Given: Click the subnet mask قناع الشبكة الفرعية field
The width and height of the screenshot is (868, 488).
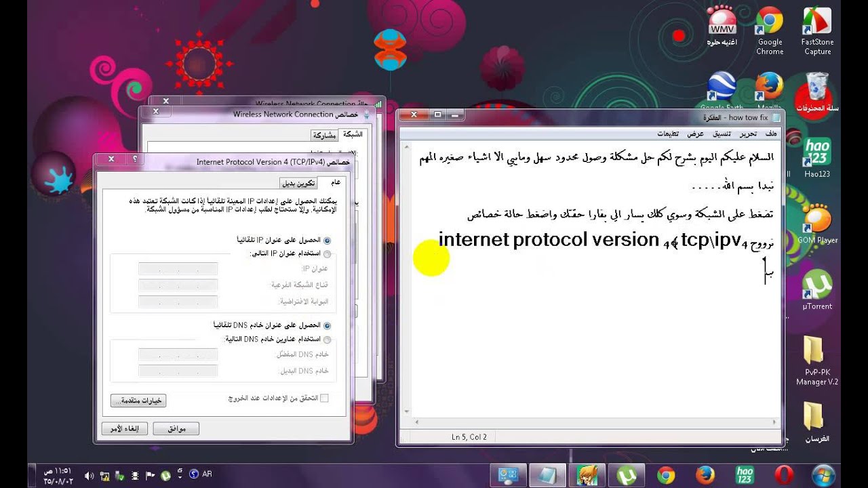Looking at the screenshot, I should 178,285.
